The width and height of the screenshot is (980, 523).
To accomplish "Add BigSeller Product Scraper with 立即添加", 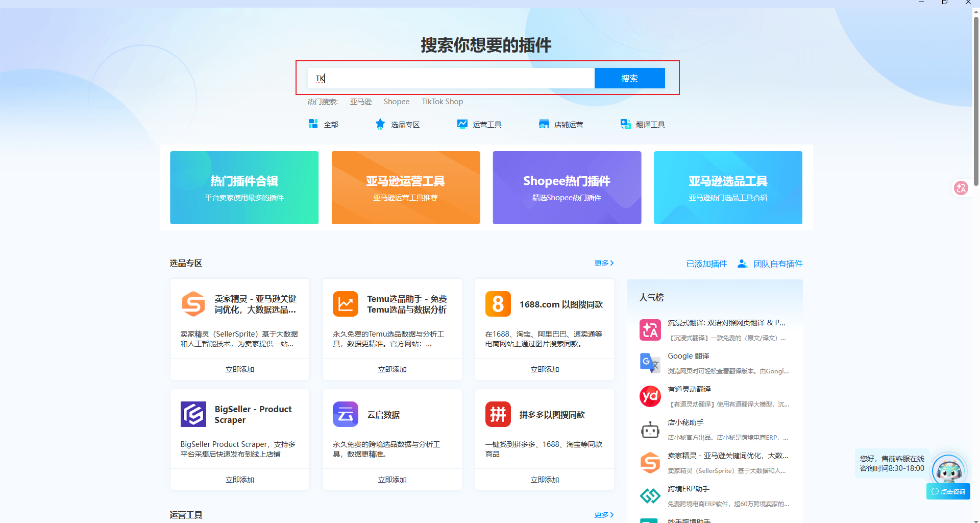I will (x=240, y=480).
